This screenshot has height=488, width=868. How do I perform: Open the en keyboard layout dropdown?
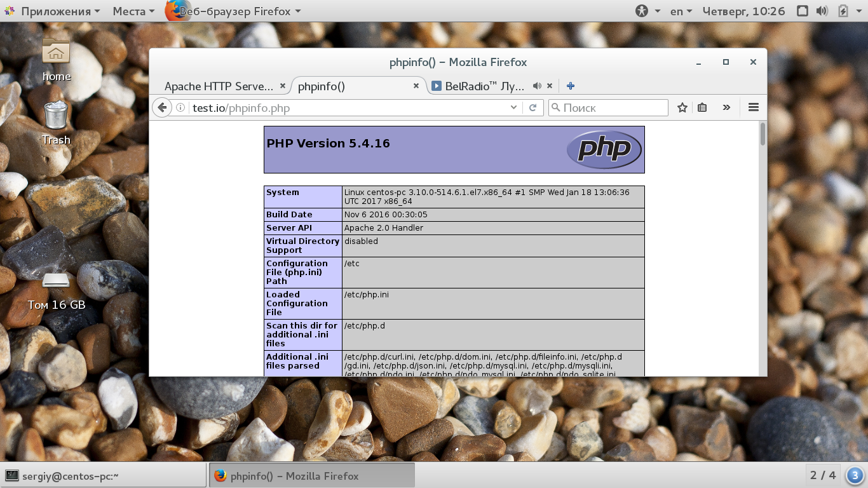681,11
